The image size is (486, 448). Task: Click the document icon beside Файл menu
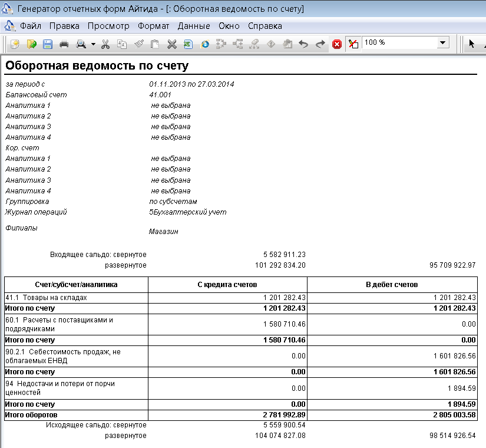(x=9, y=26)
